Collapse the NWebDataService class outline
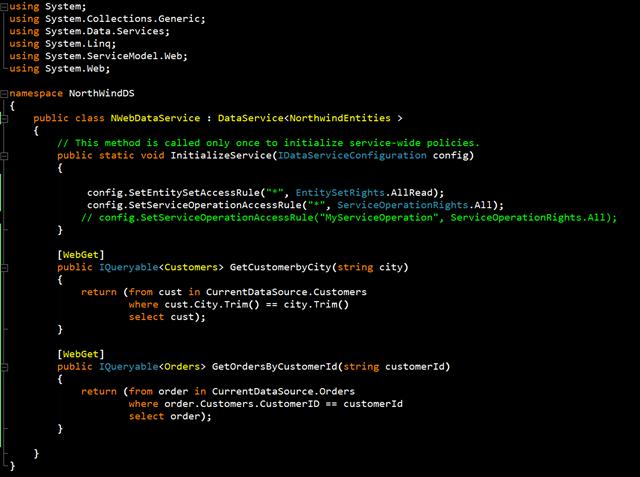The image size is (640, 477). pyautogui.click(x=4, y=119)
